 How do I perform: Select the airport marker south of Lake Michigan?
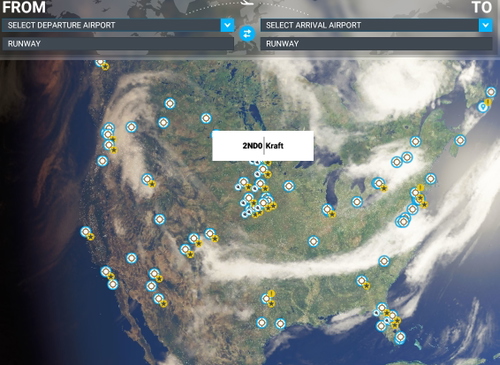pyautogui.click(x=328, y=209)
